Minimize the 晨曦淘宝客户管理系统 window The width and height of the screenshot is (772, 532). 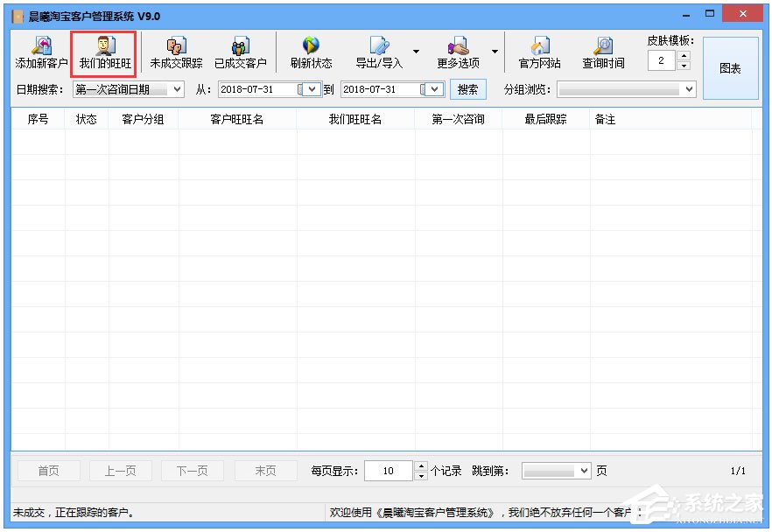686,15
